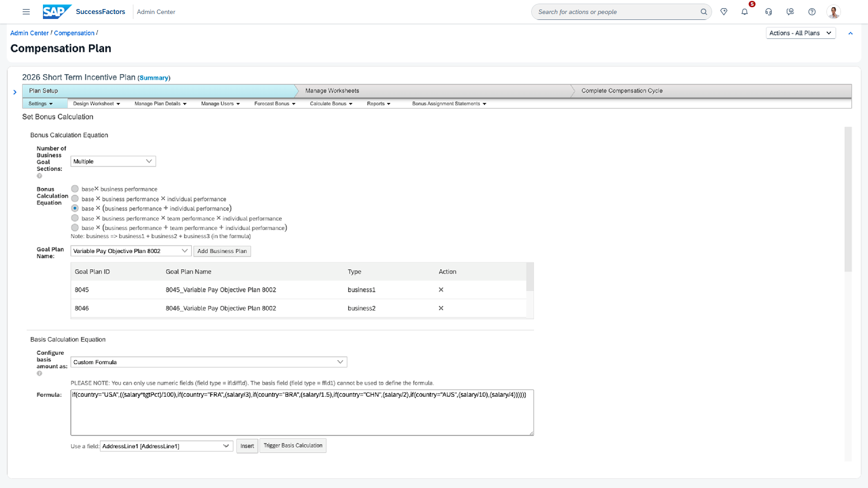This screenshot has height=488, width=868.
Task: Go to the Plan Setup step
Action: (x=158, y=91)
